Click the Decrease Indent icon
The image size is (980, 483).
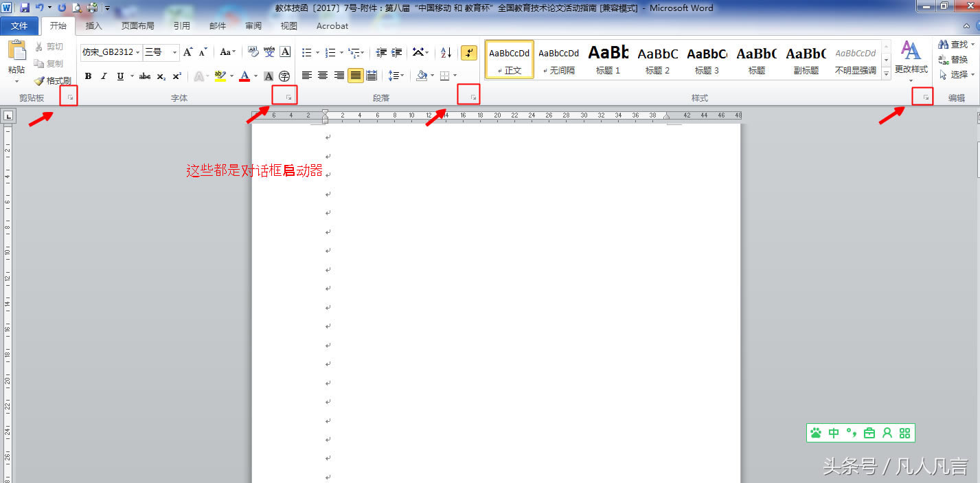pyautogui.click(x=381, y=52)
